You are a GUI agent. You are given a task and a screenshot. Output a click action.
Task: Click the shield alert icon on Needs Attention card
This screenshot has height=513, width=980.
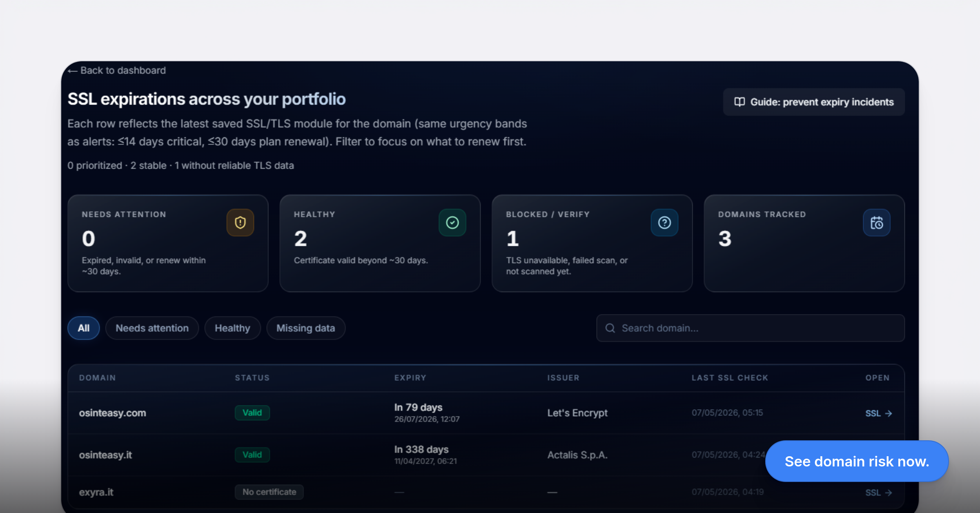point(240,223)
